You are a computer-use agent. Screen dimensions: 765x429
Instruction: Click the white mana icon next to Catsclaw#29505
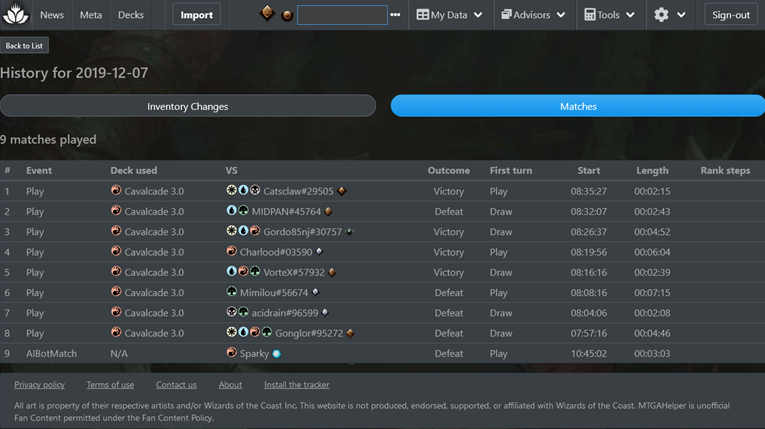click(x=232, y=190)
